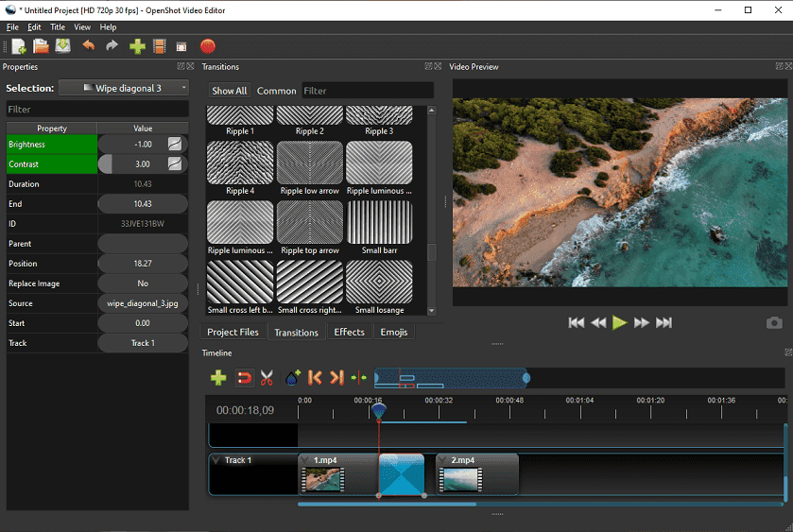Select the 2.mp4 clip thumbnail
Screen dimensions: 793x532
(460, 480)
